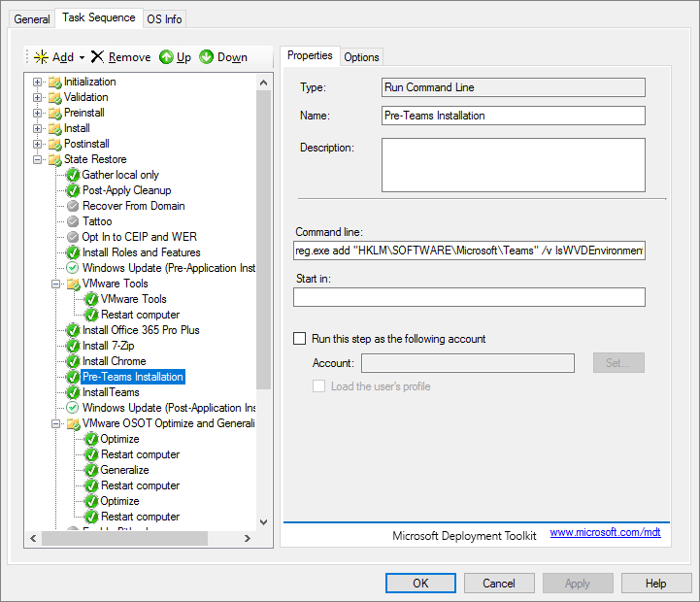Click the Add star icon in toolbar
The width and height of the screenshot is (700, 602).
[41, 57]
